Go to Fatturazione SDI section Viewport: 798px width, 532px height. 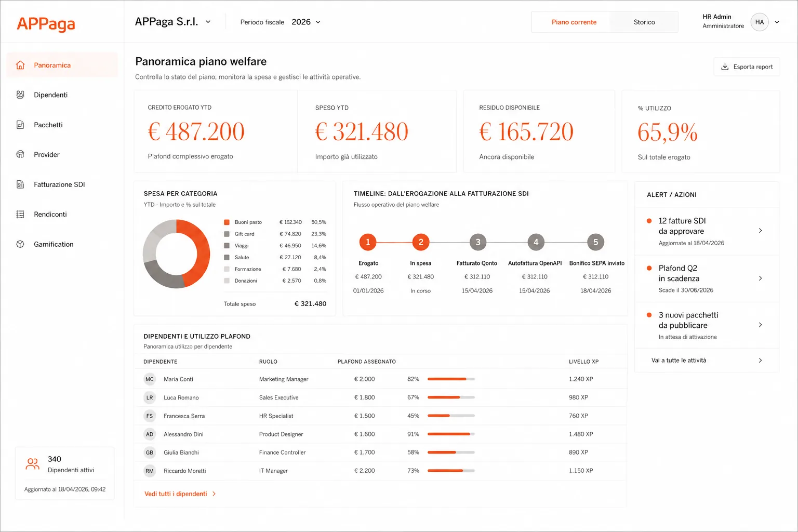(62, 184)
